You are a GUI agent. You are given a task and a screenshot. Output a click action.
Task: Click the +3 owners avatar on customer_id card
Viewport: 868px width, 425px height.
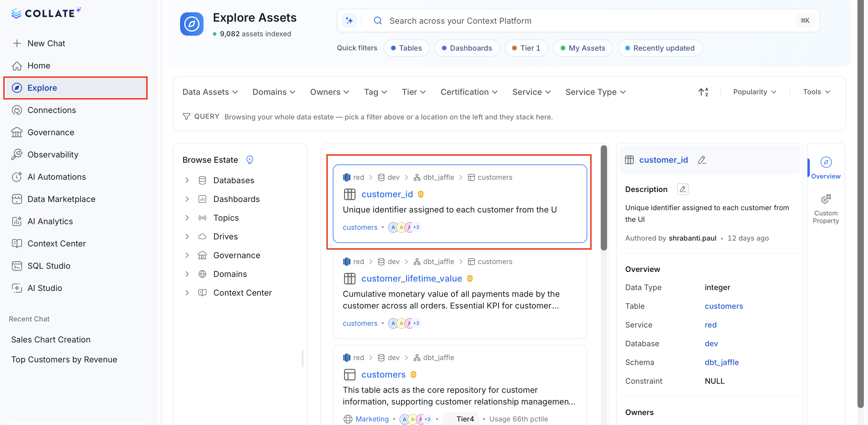tap(416, 227)
